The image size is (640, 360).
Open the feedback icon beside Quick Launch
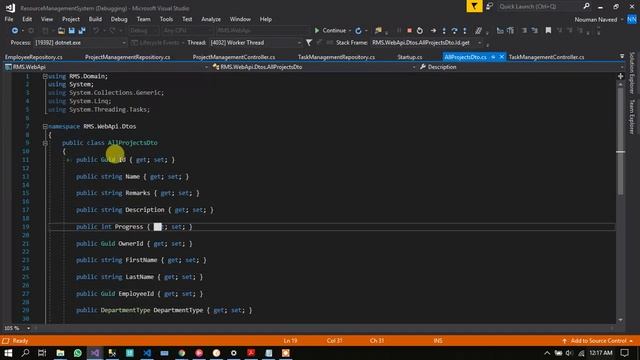point(489,6)
